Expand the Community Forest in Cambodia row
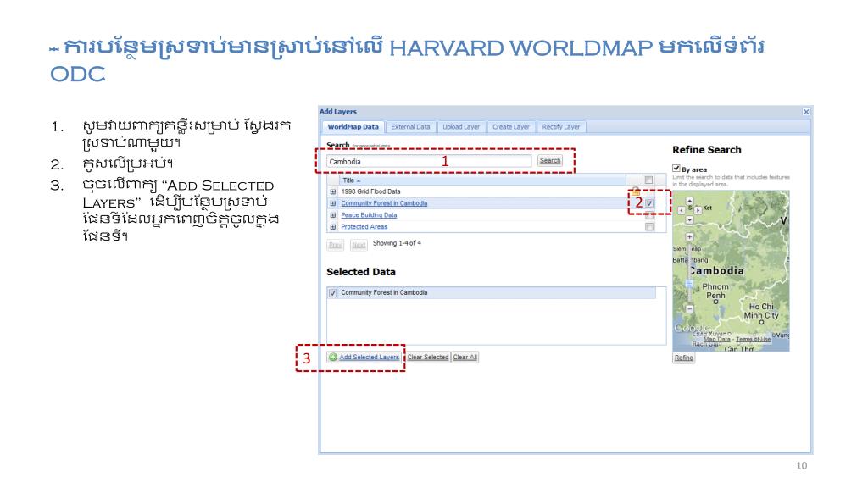 pyautogui.click(x=333, y=203)
